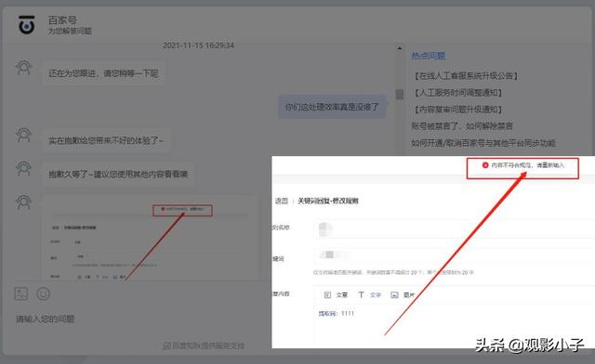This screenshot has height=364, width=595.
Task: Click the 百家号 logo icon
Action: point(27,25)
